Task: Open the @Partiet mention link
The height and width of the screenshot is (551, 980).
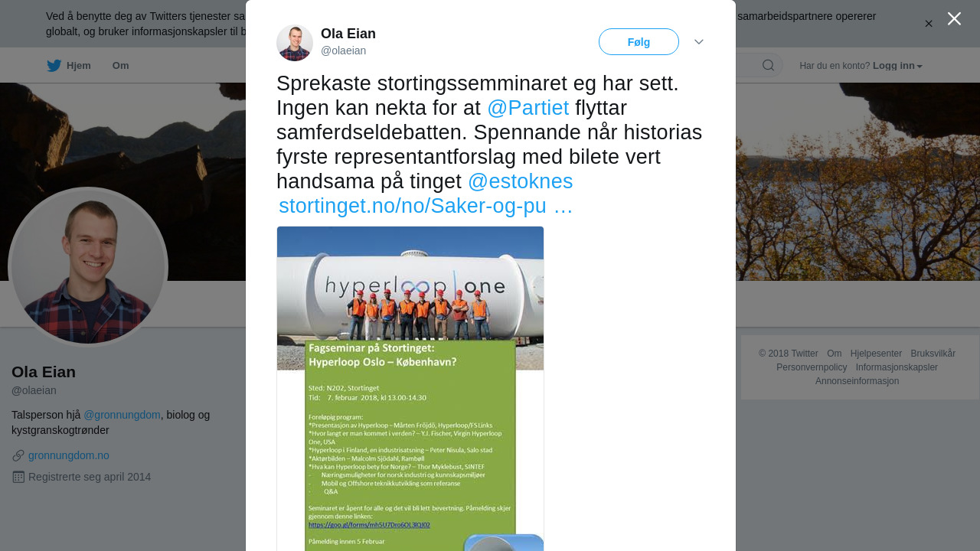Action: [528, 108]
